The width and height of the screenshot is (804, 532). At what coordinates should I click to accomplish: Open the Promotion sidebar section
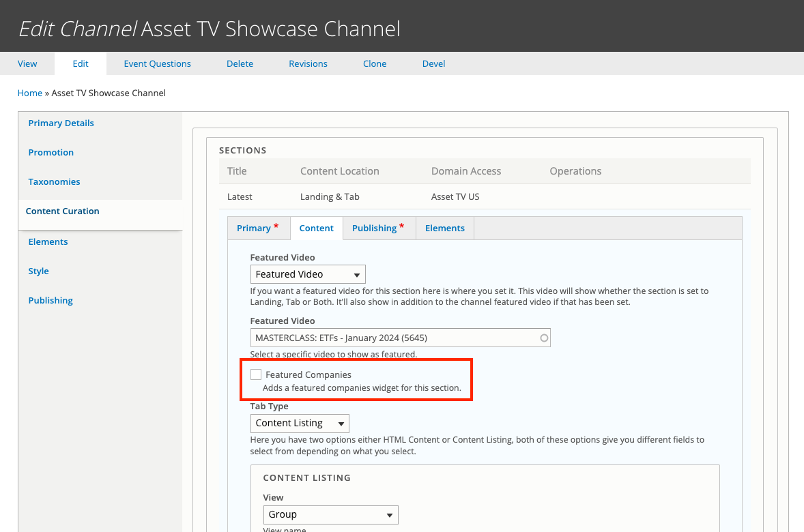(51, 152)
